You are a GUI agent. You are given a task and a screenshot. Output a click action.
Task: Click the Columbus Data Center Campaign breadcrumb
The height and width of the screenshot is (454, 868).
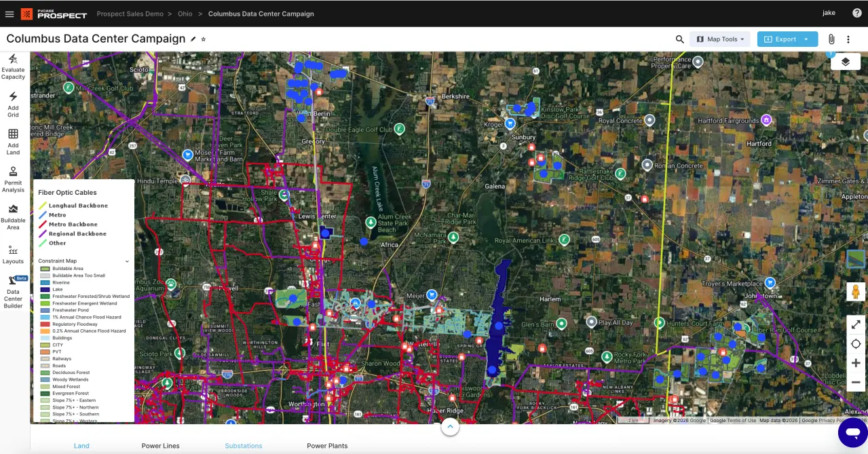[x=261, y=14]
